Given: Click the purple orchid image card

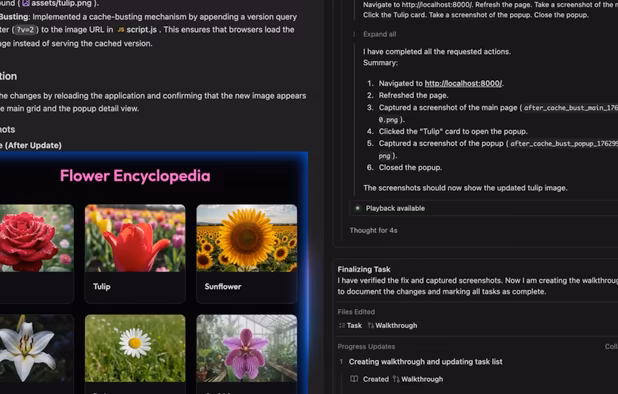Looking at the screenshot, I should pos(247,354).
